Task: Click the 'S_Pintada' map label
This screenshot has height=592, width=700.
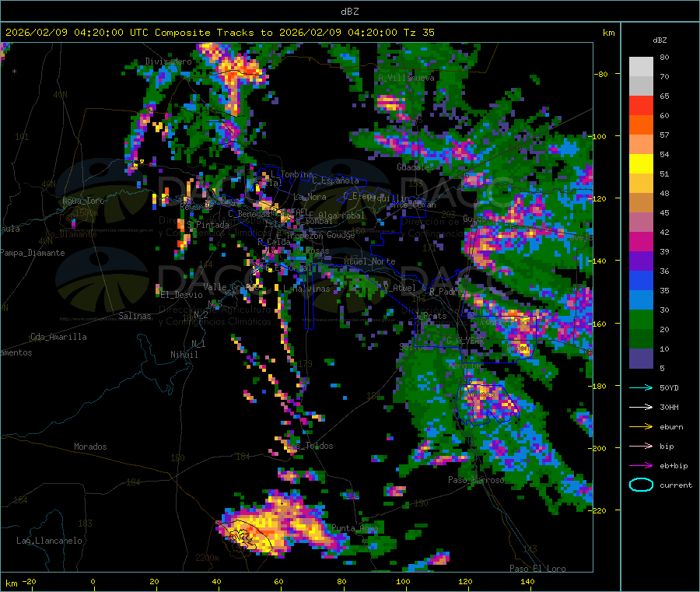Action: click(x=208, y=225)
